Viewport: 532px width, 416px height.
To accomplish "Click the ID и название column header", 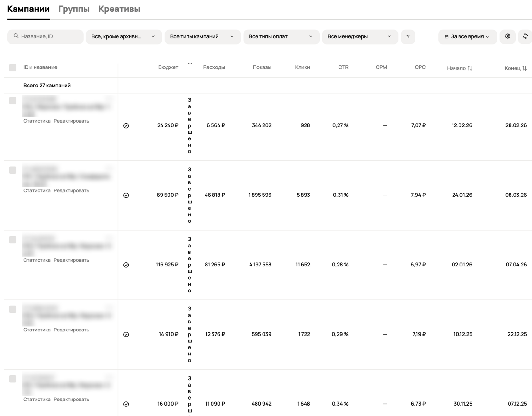I will pos(41,67).
